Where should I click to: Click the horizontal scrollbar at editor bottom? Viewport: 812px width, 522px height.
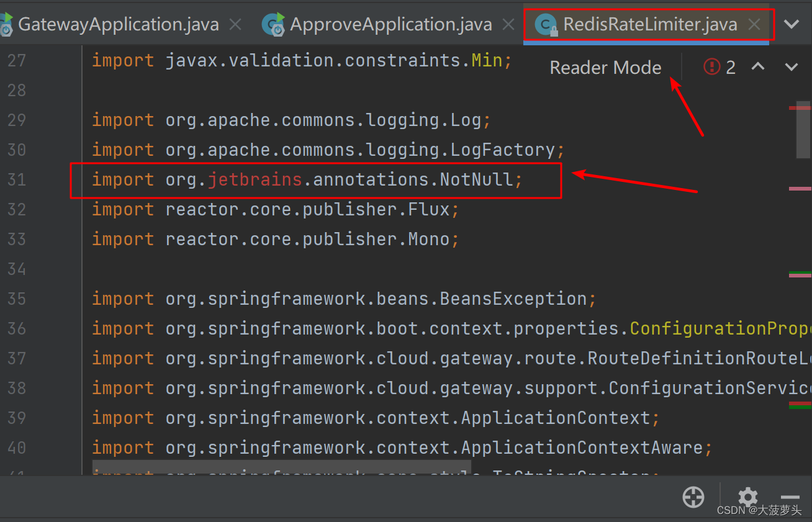[281, 467]
